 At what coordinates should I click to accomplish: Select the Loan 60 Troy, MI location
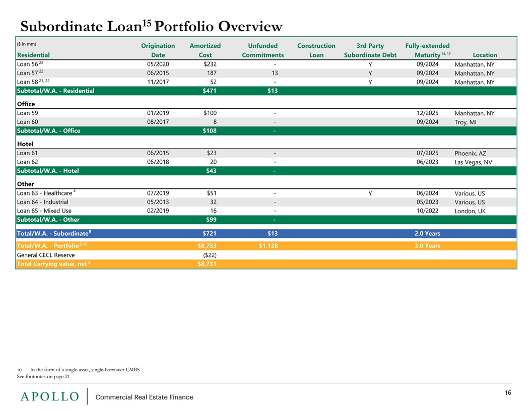point(465,122)
